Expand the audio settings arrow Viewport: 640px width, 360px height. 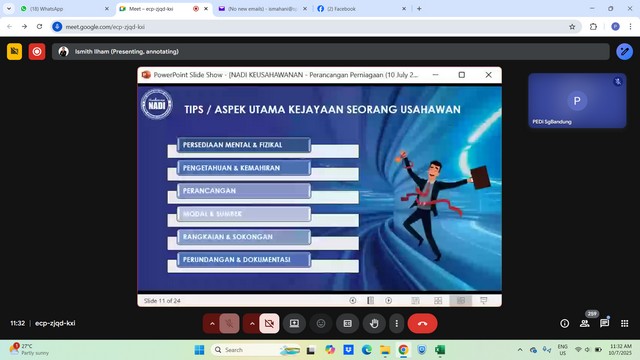pyautogui.click(x=212, y=324)
